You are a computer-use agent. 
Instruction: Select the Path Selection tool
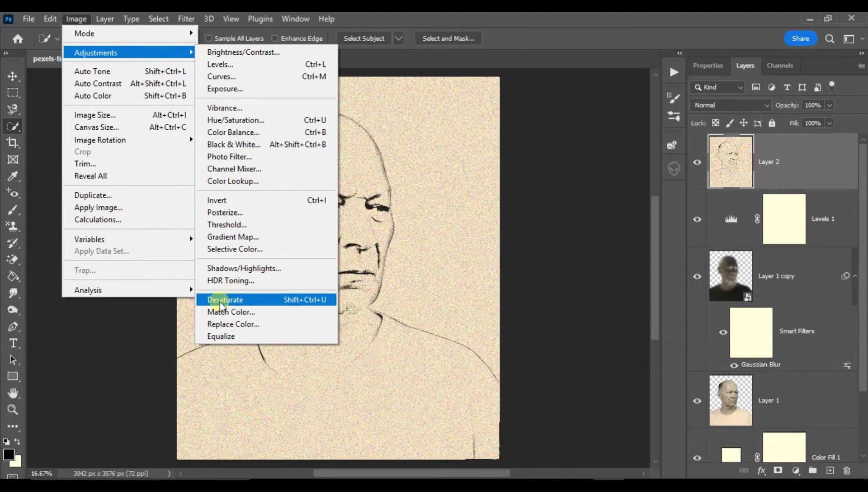coord(13,360)
